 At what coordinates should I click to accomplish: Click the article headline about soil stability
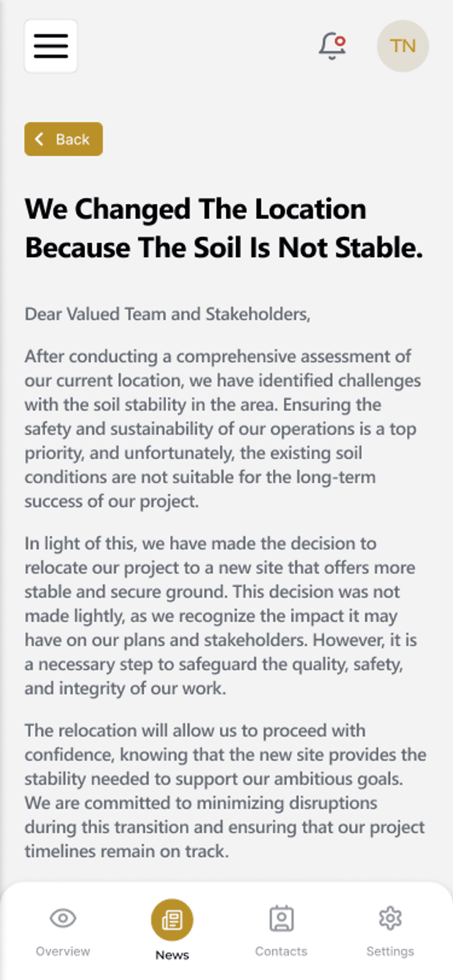click(224, 228)
